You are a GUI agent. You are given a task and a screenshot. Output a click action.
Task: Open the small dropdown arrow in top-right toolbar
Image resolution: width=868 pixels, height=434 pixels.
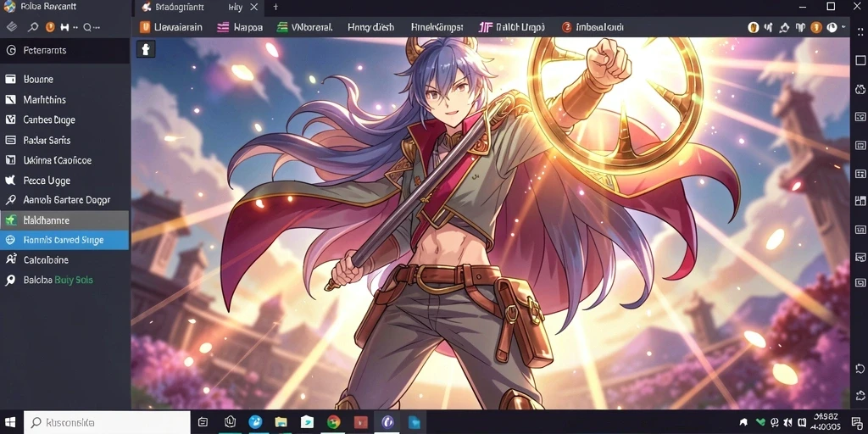843,26
